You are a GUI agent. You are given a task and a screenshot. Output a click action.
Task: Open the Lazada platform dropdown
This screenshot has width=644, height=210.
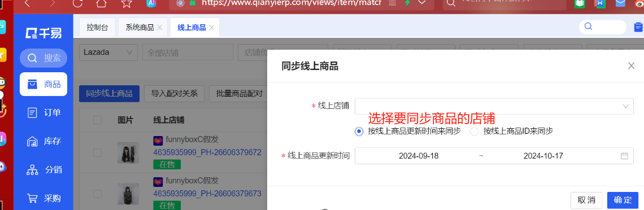click(108, 53)
